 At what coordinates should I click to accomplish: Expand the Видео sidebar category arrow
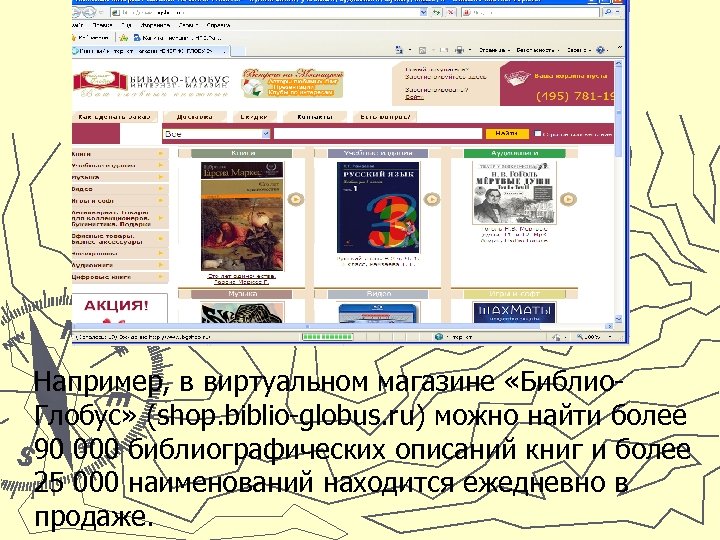[x=161, y=188]
